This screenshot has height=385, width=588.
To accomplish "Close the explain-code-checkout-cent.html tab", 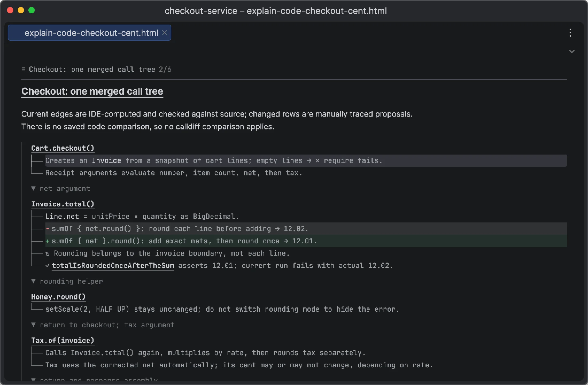I will [x=165, y=33].
